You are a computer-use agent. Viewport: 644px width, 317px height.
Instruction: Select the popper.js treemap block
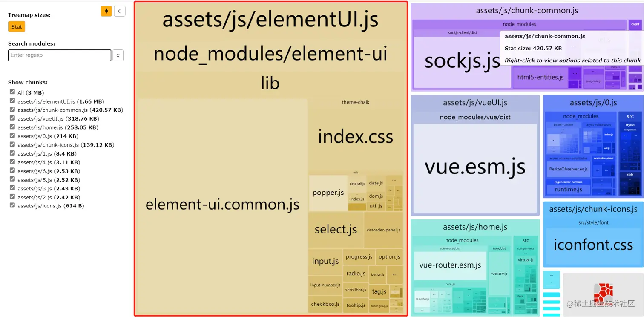328,193
